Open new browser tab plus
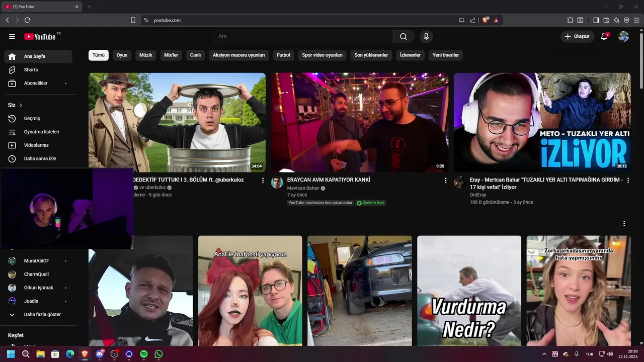644x362 pixels. pos(89,7)
